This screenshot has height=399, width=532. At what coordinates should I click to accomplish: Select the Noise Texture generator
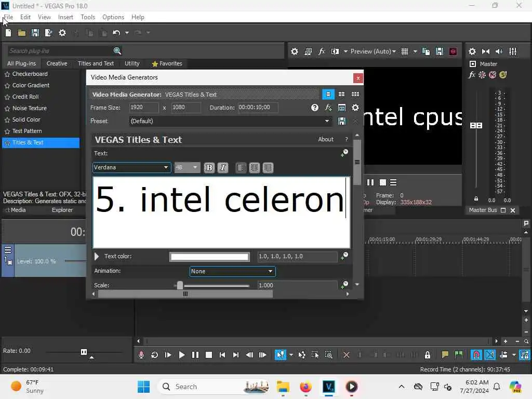point(30,108)
